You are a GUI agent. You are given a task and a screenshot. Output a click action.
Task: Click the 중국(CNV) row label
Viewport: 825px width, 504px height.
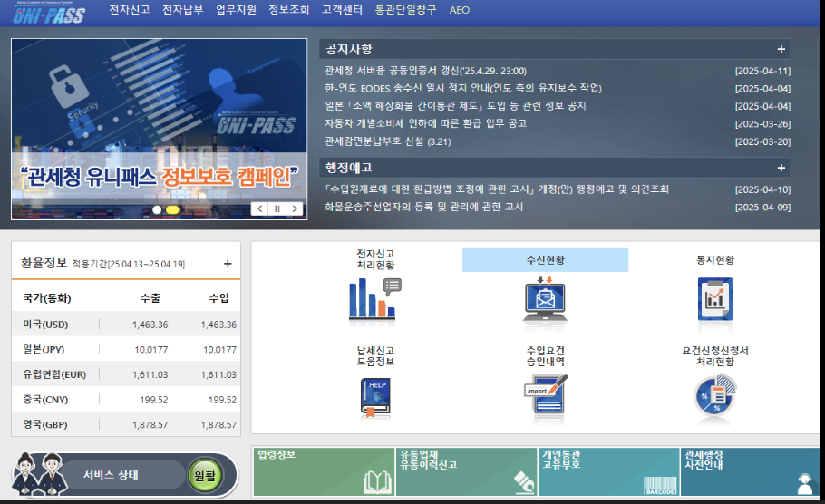point(45,400)
